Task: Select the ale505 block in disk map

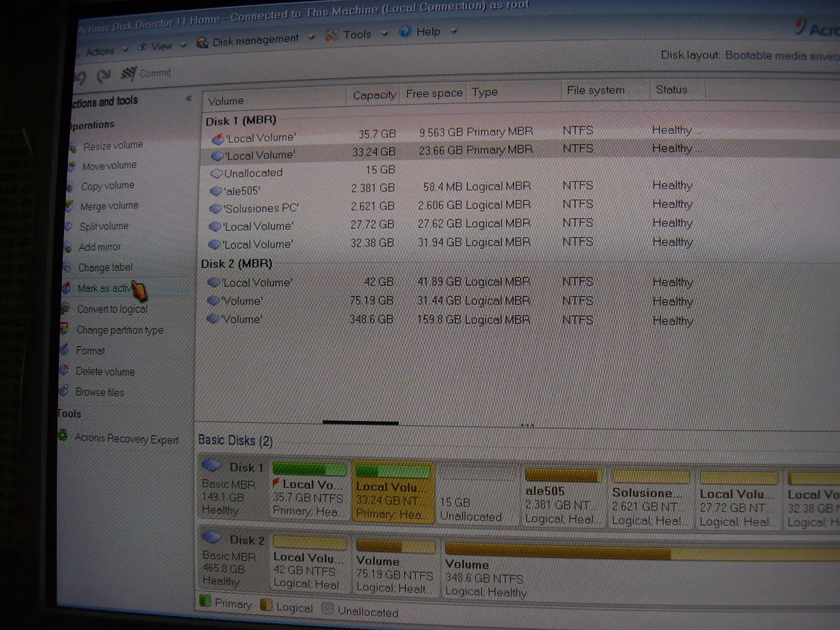Action: coord(563,497)
